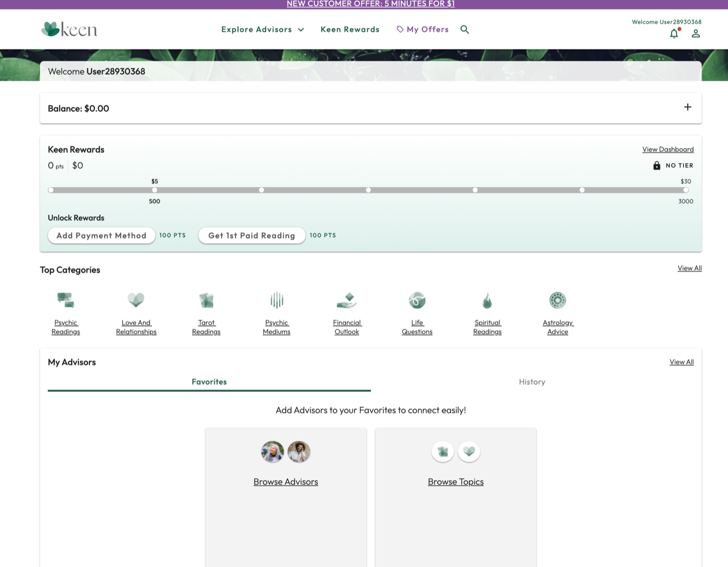Click the new customer offer banner
728x567 pixels.
(371, 4)
